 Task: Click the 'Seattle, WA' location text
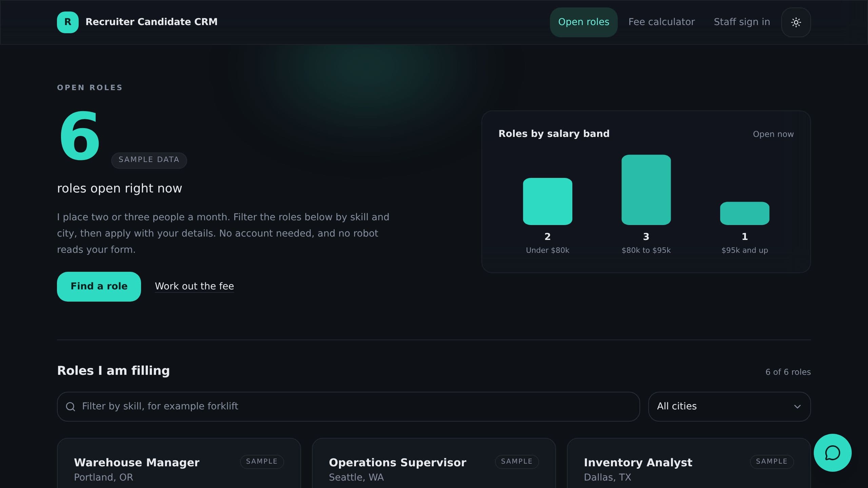356,477
